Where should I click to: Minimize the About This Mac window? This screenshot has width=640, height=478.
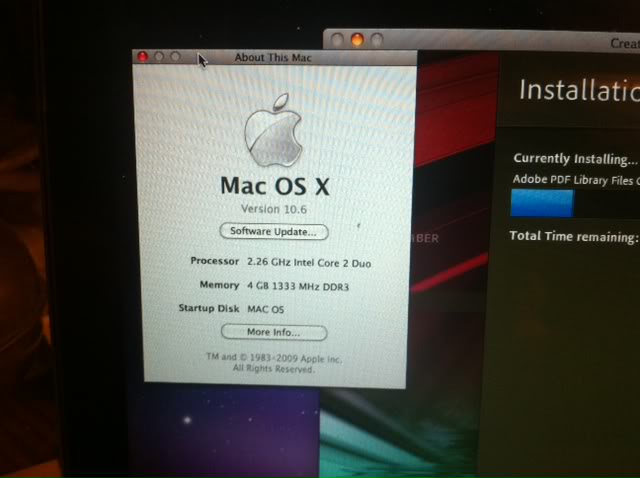coord(159,56)
